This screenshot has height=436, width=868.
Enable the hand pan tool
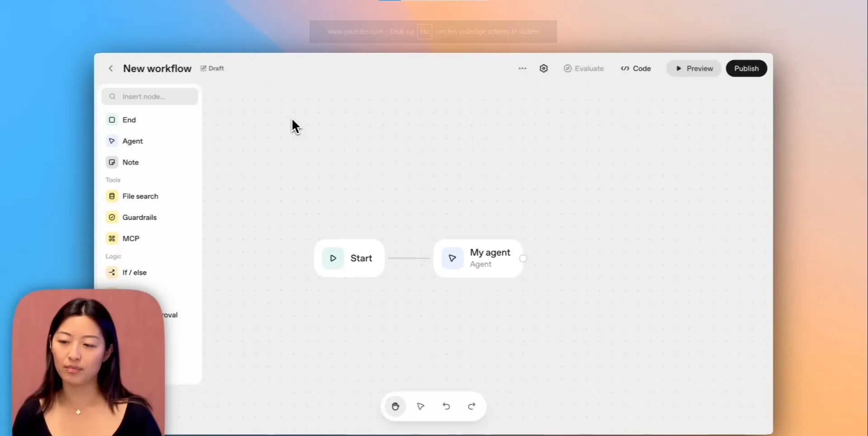click(395, 407)
